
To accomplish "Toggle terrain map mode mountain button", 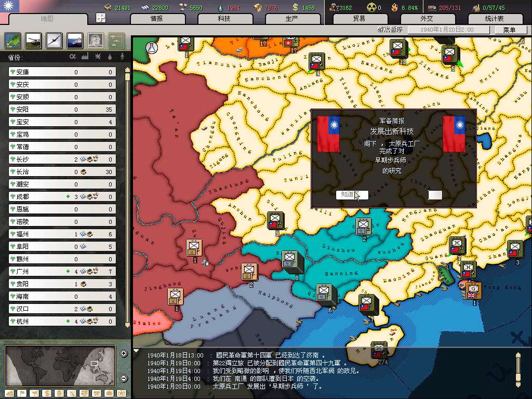I will pyautogui.click(x=10, y=394).
